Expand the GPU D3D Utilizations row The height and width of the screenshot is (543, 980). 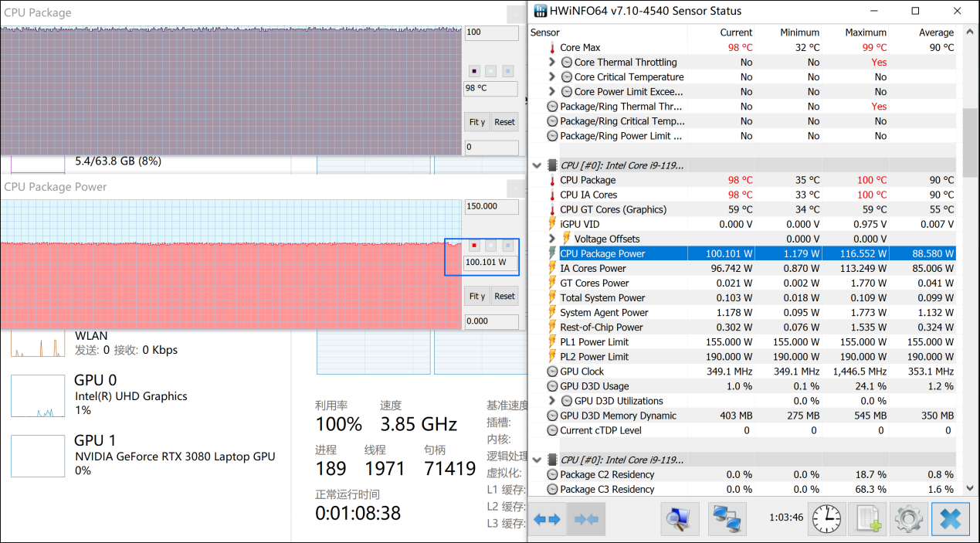point(551,401)
